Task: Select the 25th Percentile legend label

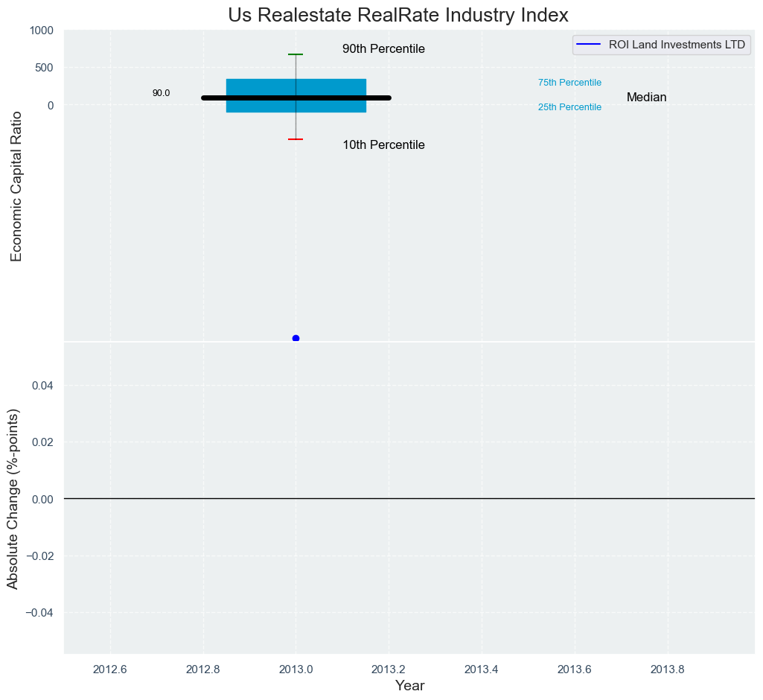Action: (569, 107)
